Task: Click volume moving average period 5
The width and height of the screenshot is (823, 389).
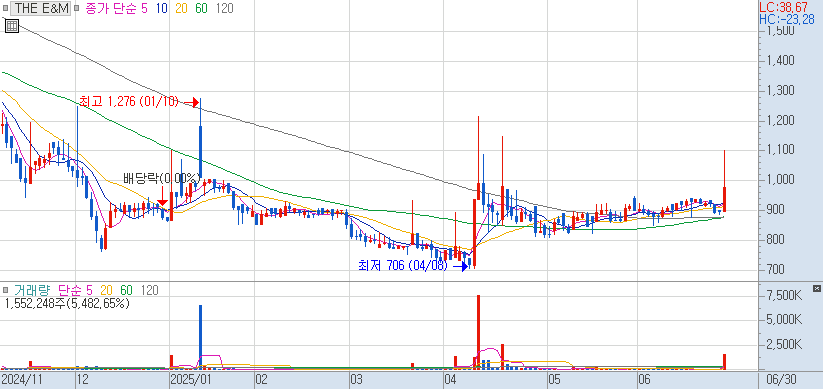Action: point(89,290)
